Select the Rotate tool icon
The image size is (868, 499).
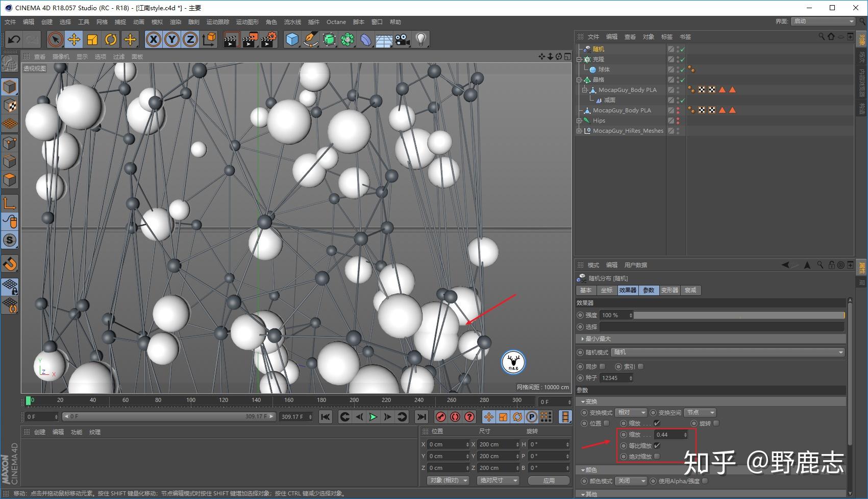pos(111,39)
